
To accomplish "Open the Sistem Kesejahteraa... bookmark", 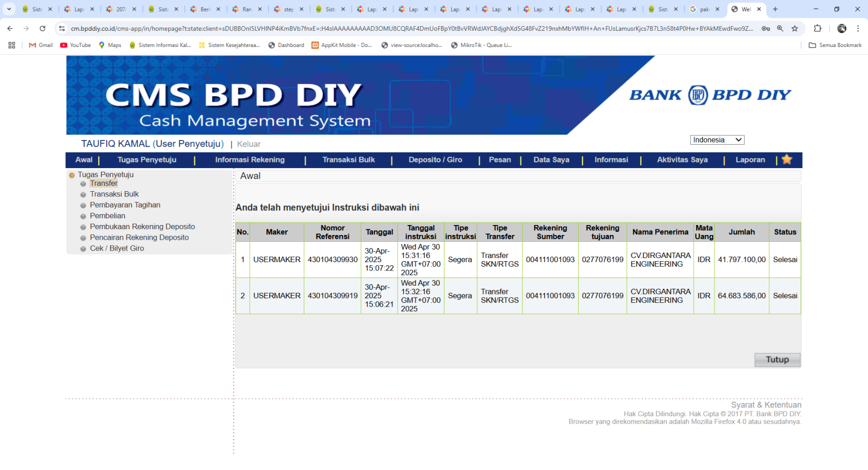I will point(229,45).
